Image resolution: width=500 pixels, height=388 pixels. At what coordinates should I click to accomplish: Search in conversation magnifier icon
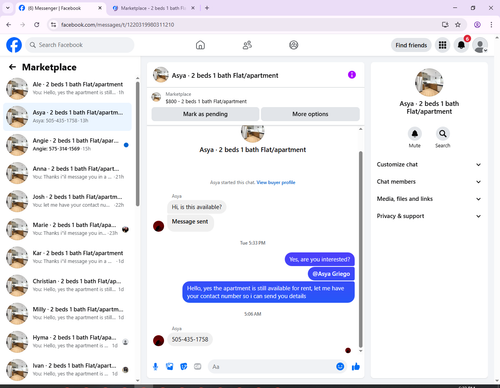click(443, 134)
